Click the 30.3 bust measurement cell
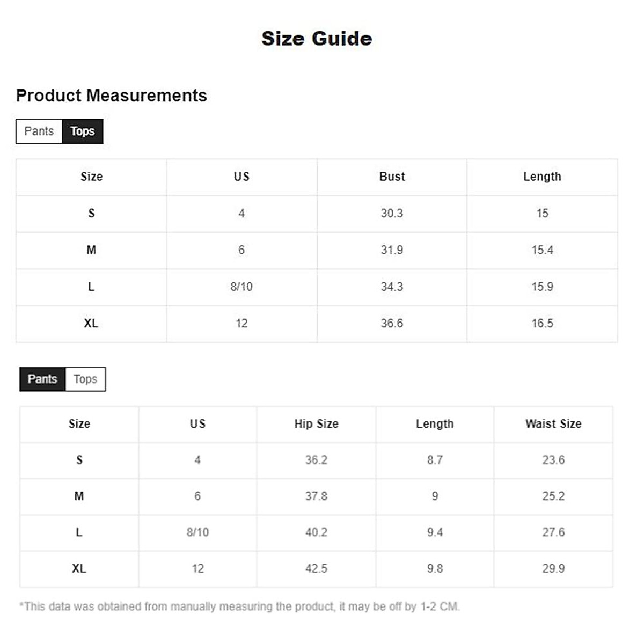Screen dimensions: 644x644 click(x=392, y=214)
